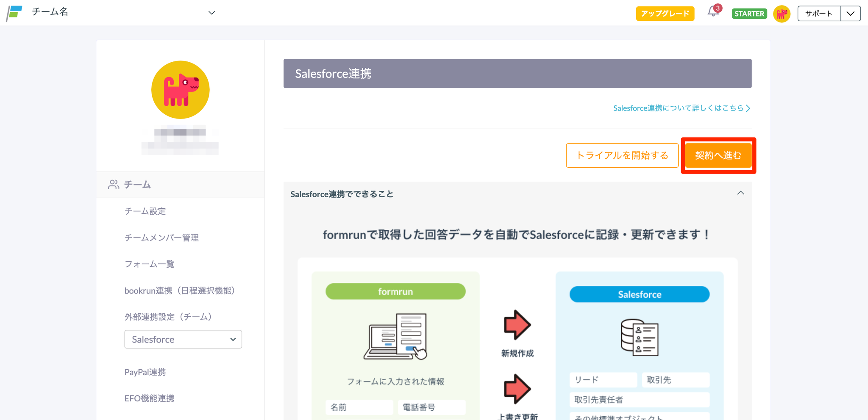Viewport: 868px width, 420px height.
Task: Click the large team avatar image
Action: 181,90
